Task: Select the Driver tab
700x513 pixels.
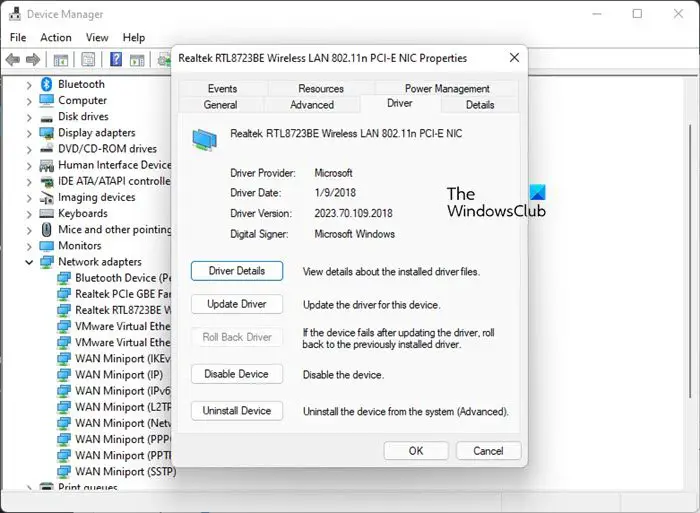Action: coord(400,103)
